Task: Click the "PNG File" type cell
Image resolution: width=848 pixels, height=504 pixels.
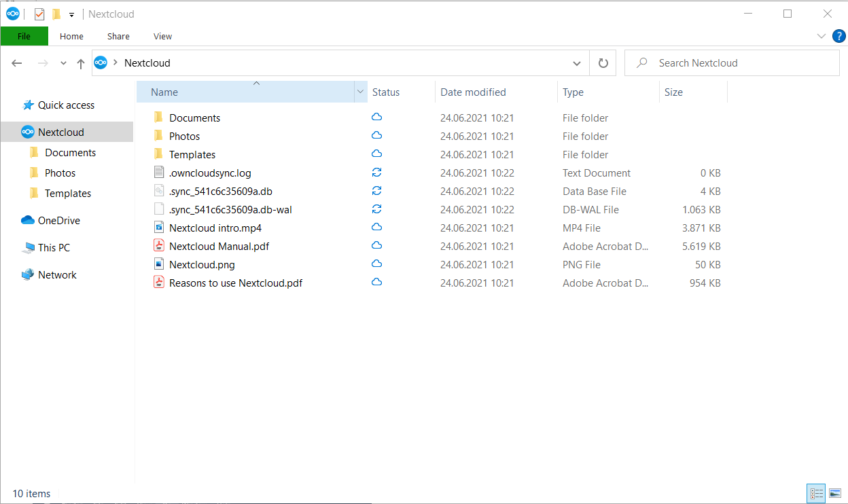Action: (x=582, y=264)
